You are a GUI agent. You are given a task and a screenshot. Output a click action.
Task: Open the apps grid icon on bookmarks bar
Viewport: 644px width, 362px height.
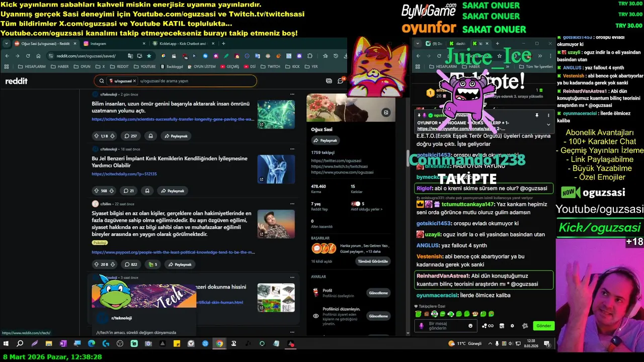[x=7, y=66]
